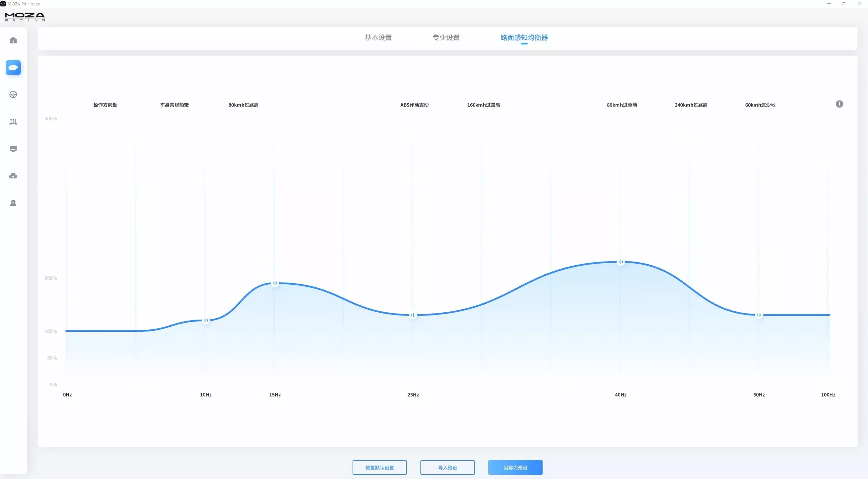This screenshot has height=479, width=868.
Task: Click the 10Hz equalizer handle
Action: click(x=206, y=320)
